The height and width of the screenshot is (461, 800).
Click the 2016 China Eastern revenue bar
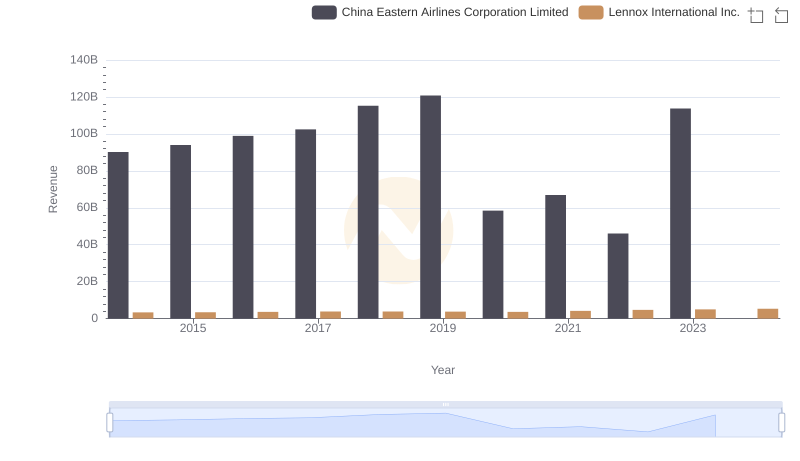click(243, 227)
